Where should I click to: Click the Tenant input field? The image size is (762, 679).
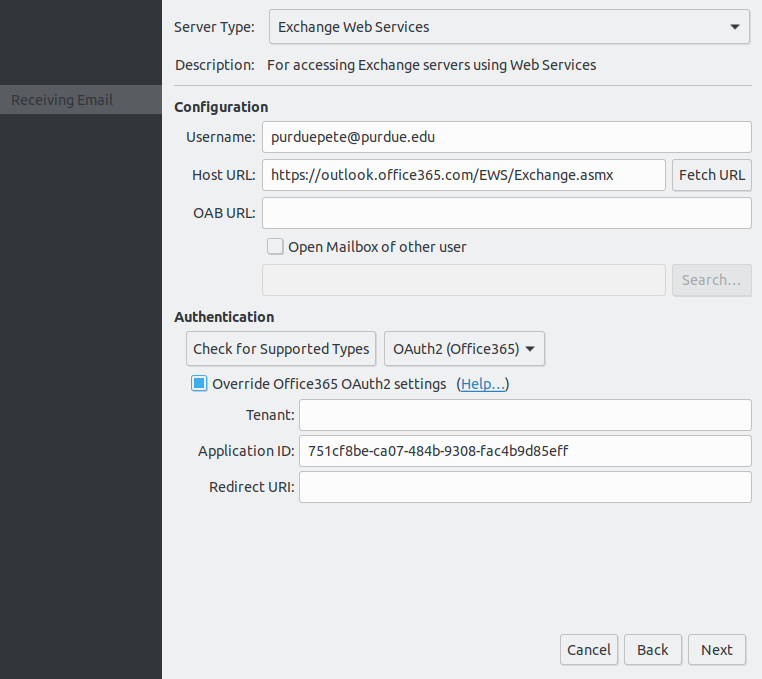click(x=525, y=415)
